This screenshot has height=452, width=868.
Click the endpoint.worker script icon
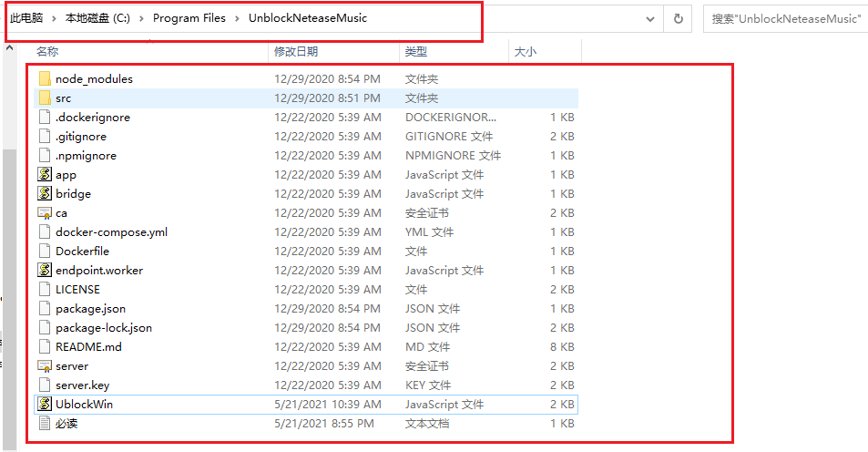pos(45,271)
